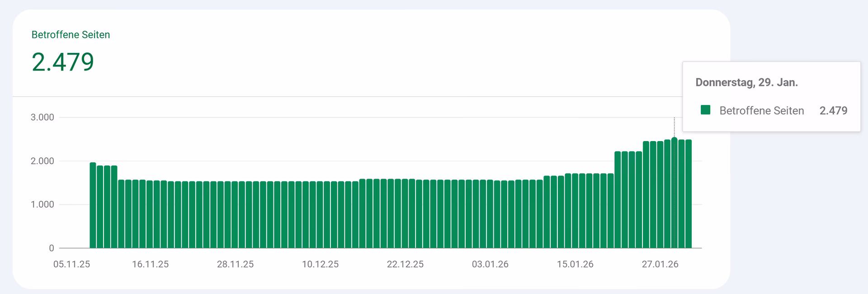Image resolution: width=868 pixels, height=294 pixels.
Task: Click the green legend swatch in the tooltip
Action: pyautogui.click(x=705, y=110)
